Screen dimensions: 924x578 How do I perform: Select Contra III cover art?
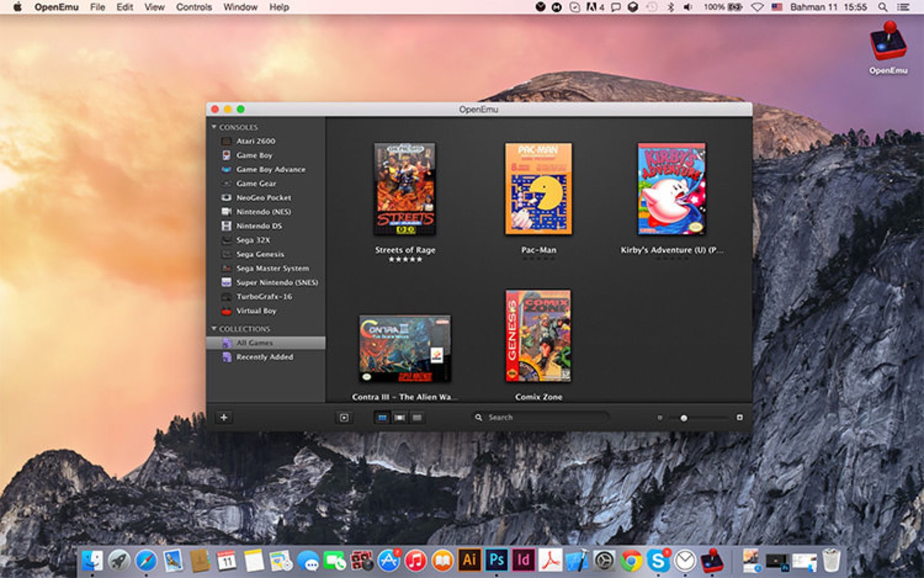pos(405,349)
